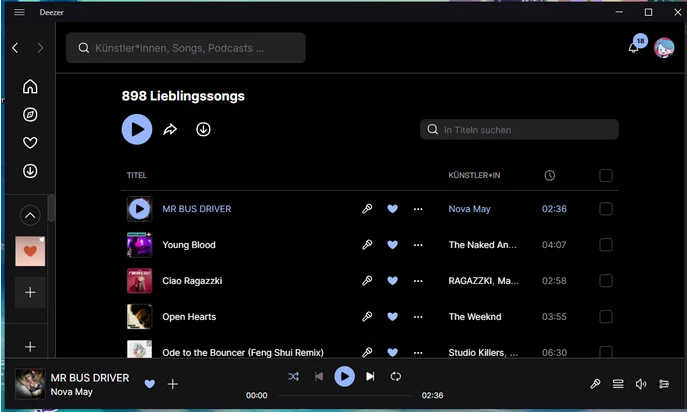The height and width of the screenshot is (412, 687).
Task: Skip to the previous track
Action: point(319,376)
